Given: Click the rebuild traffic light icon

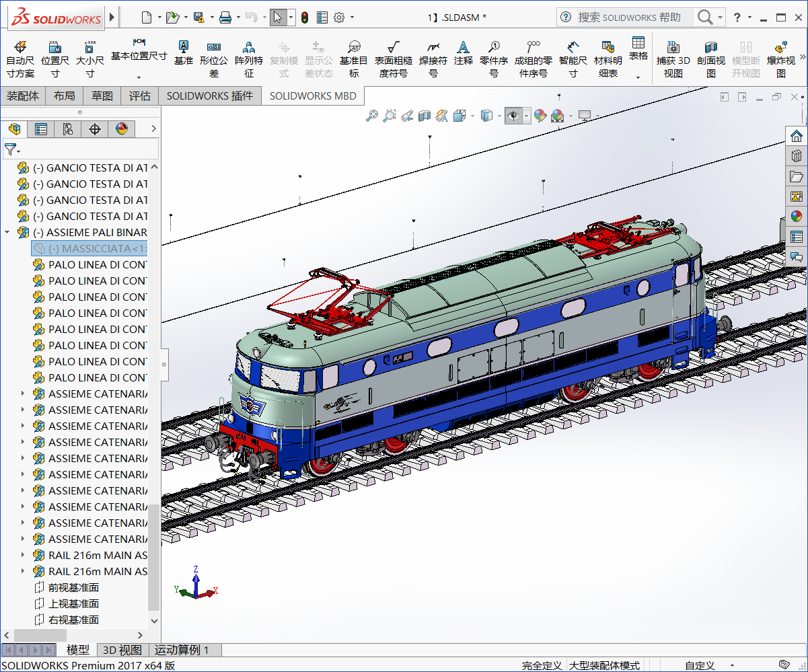Looking at the screenshot, I should point(305,17).
